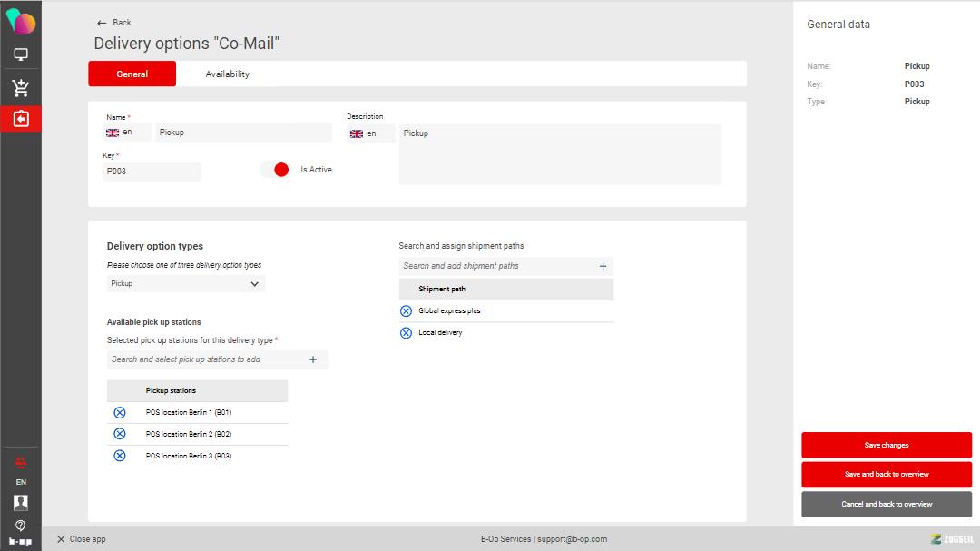Remove Local delivery shipment path
Viewport: 980px width, 551px height.
(x=406, y=333)
